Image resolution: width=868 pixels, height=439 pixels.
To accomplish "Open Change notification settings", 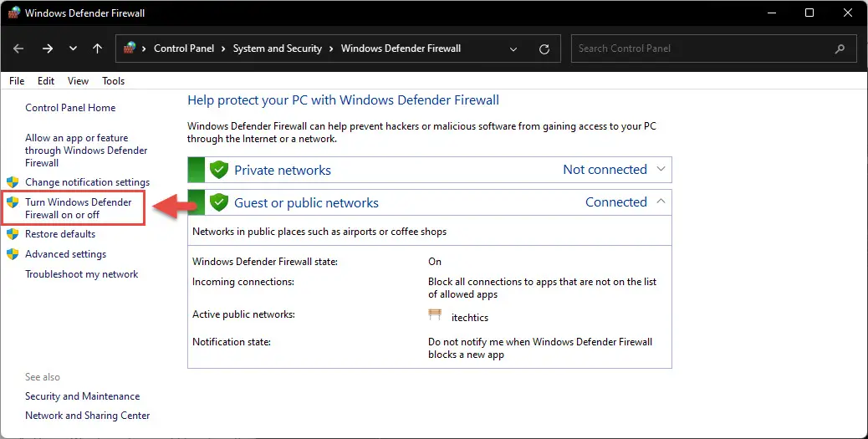I will pyautogui.click(x=88, y=182).
